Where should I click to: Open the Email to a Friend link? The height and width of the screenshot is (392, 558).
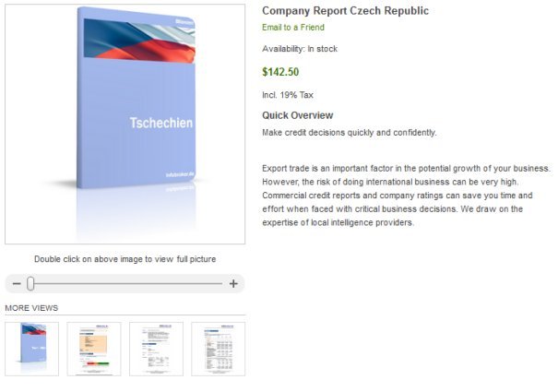293,29
